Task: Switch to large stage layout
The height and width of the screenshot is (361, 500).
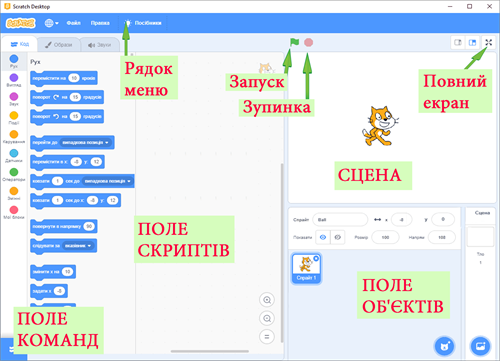Action: [x=472, y=43]
